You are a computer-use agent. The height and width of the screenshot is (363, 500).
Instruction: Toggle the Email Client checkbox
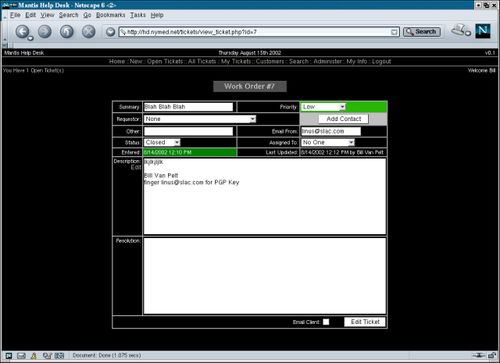[326, 322]
